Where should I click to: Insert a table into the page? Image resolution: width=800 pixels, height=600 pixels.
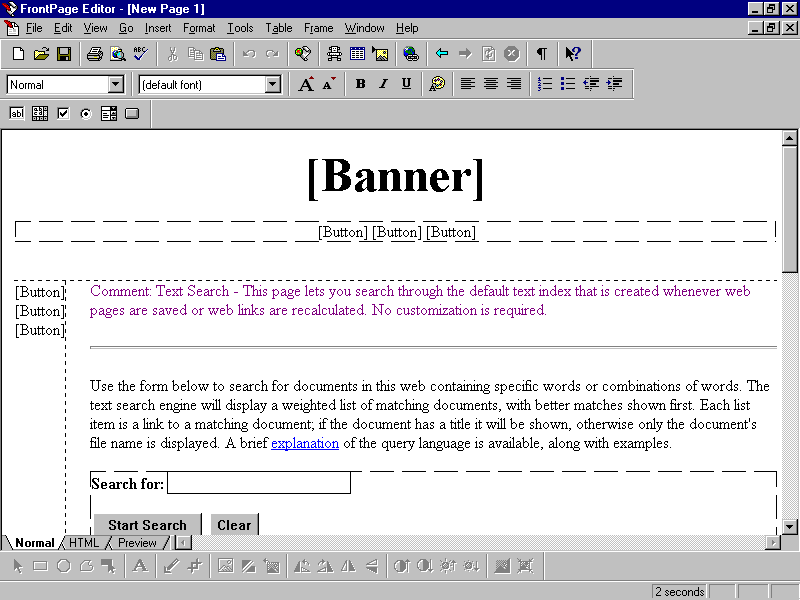point(357,54)
